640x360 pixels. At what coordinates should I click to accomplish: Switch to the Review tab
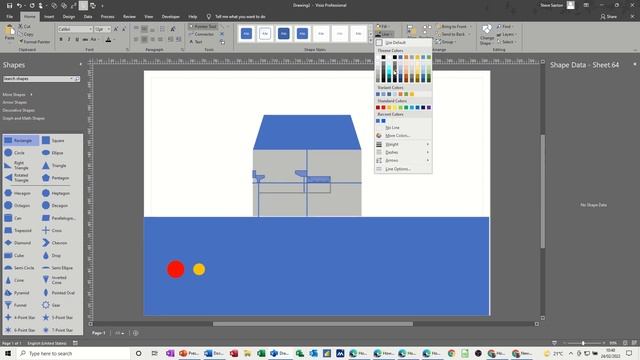[129, 17]
